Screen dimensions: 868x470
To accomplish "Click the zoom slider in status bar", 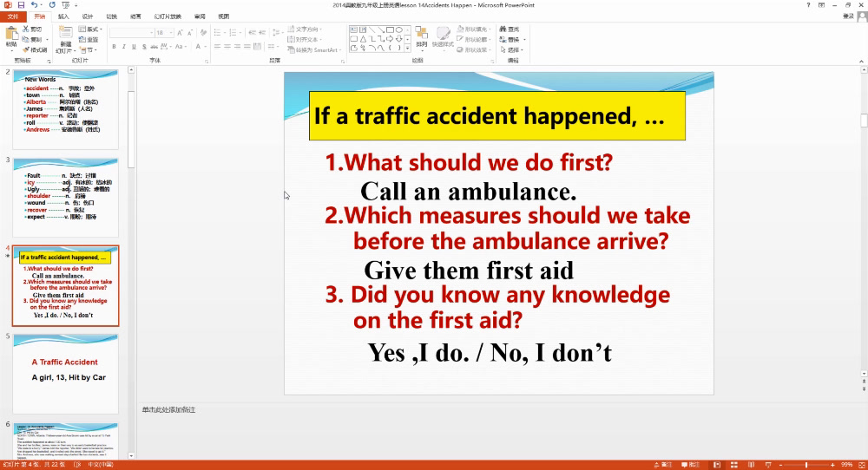I will (806, 465).
